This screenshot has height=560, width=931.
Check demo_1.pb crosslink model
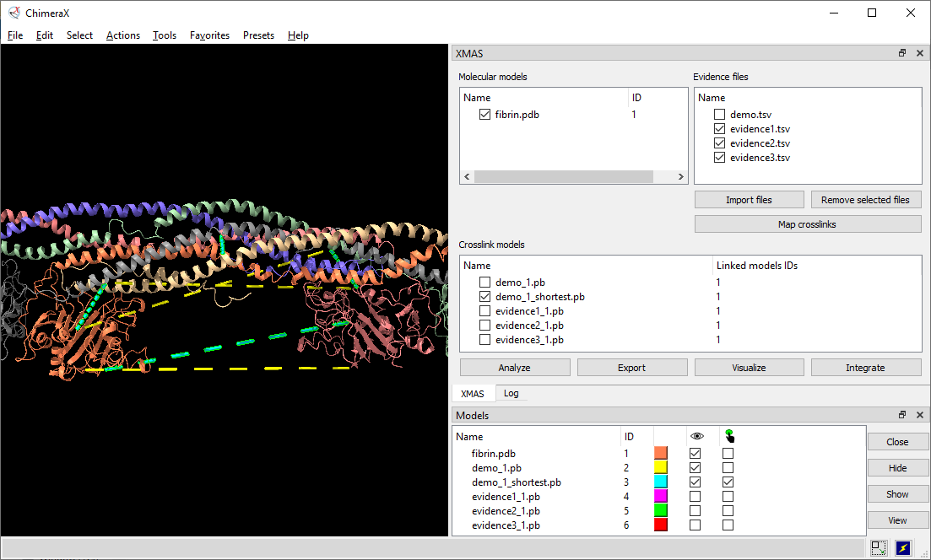pyautogui.click(x=484, y=283)
